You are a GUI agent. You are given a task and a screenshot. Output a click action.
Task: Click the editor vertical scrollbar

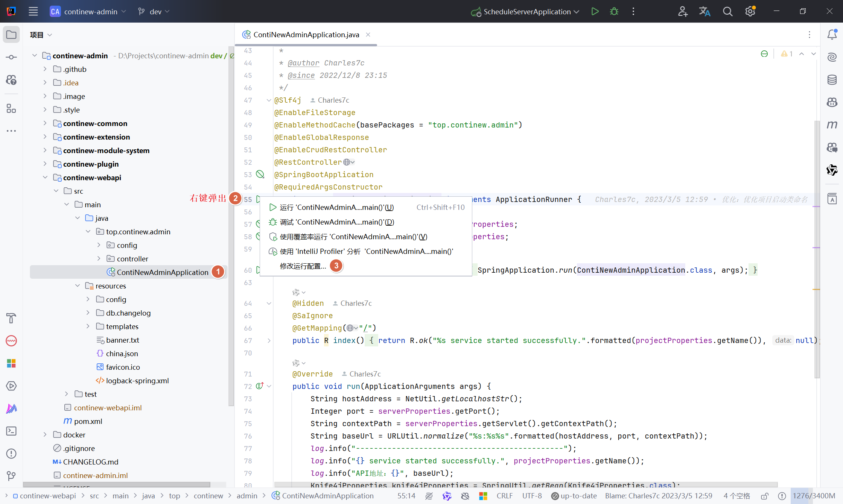pyautogui.click(x=816, y=249)
